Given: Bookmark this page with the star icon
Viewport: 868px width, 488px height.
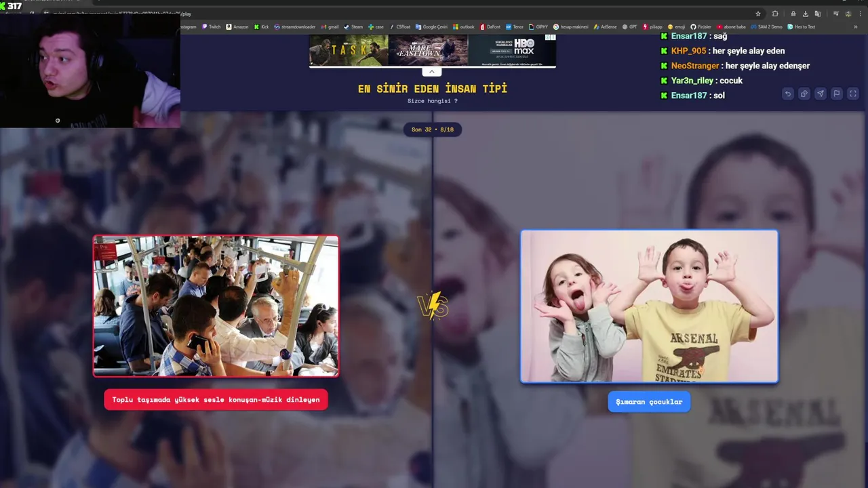Looking at the screenshot, I should [x=758, y=14].
